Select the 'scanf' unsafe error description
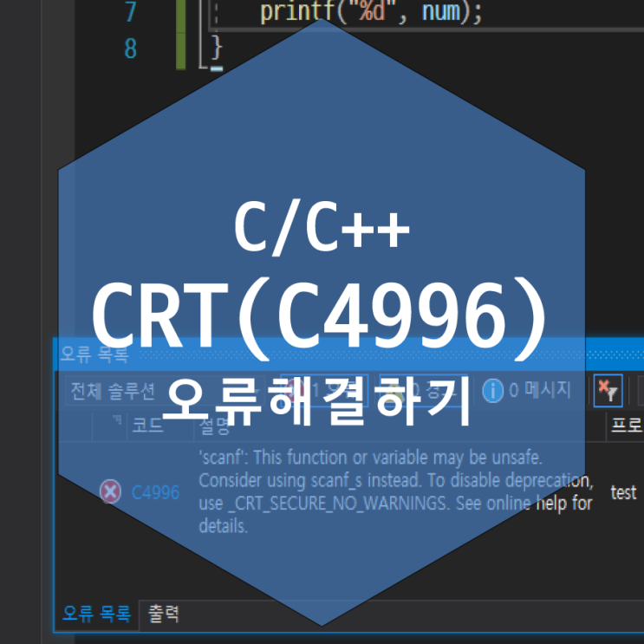The height and width of the screenshot is (644, 644). click(x=396, y=491)
